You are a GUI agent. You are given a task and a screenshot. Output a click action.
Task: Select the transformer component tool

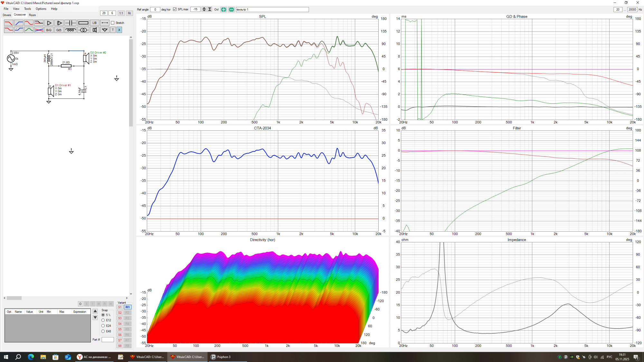(x=83, y=30)
